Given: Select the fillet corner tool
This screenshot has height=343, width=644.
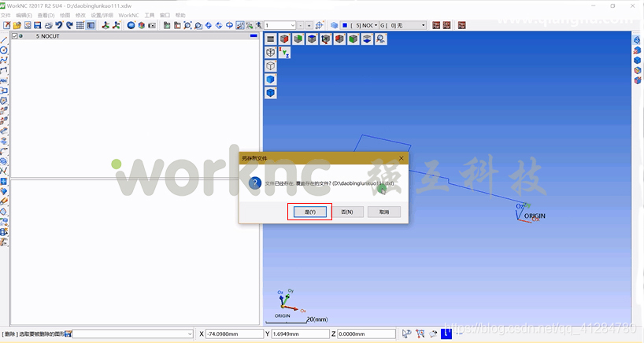Looking at the screenshot, I should (x=4, y=151).
